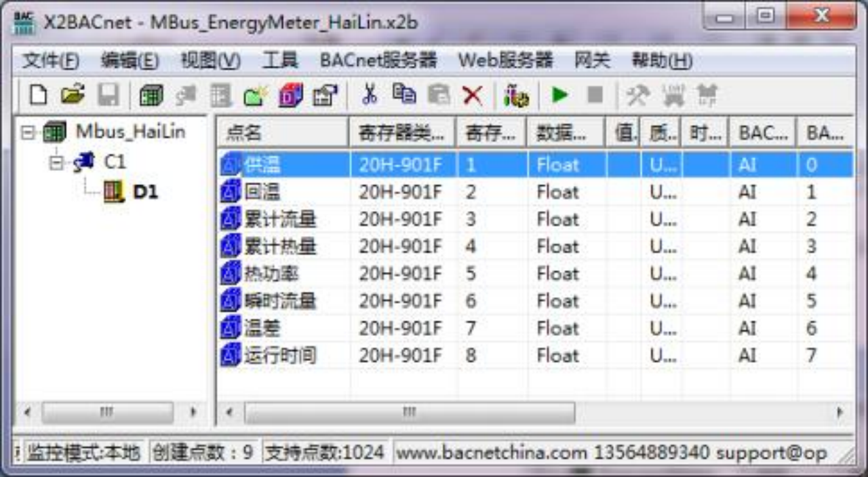Click the AI icon beside 累计流量
The height and width of the screenshot is (477, 868).
231,219
